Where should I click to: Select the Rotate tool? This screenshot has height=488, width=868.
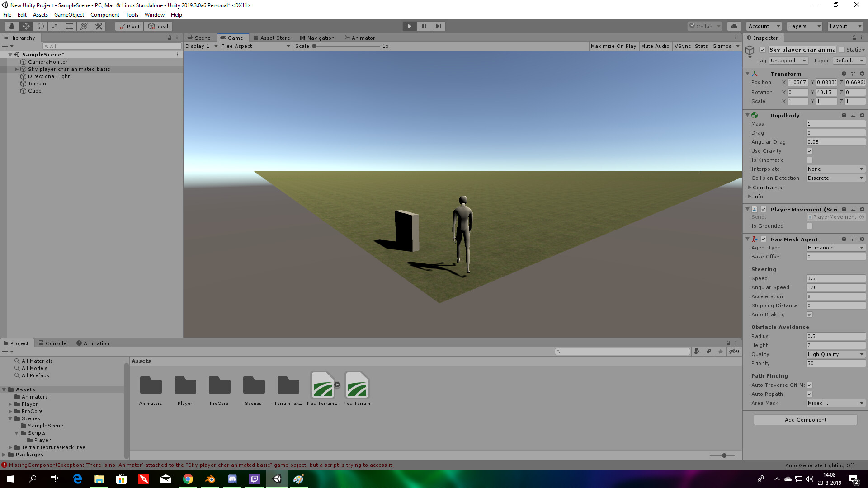click(40, 26)
